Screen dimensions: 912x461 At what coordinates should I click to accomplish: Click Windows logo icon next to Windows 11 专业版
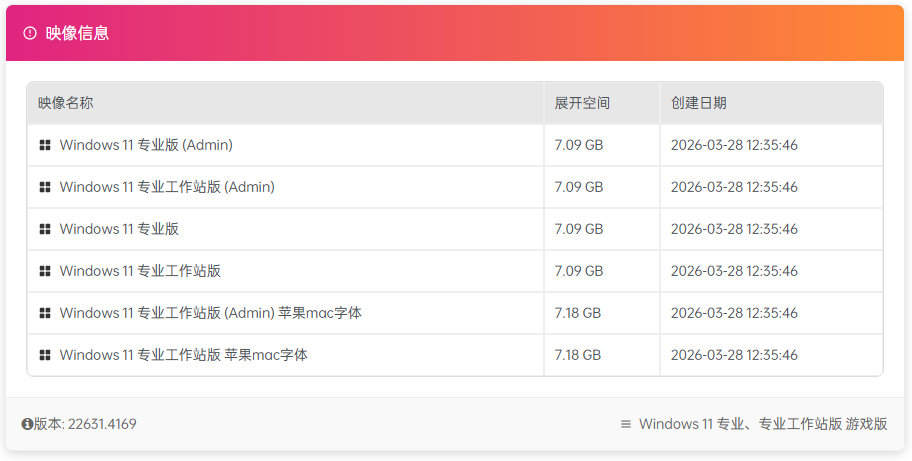click(x=45, y=229)
